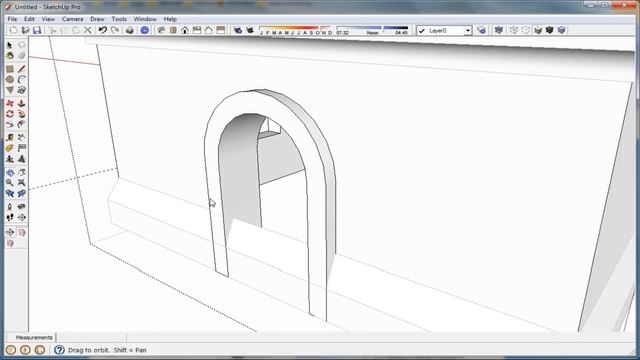Activate the Protractor tool
The image size is (640, 360).
10,148
